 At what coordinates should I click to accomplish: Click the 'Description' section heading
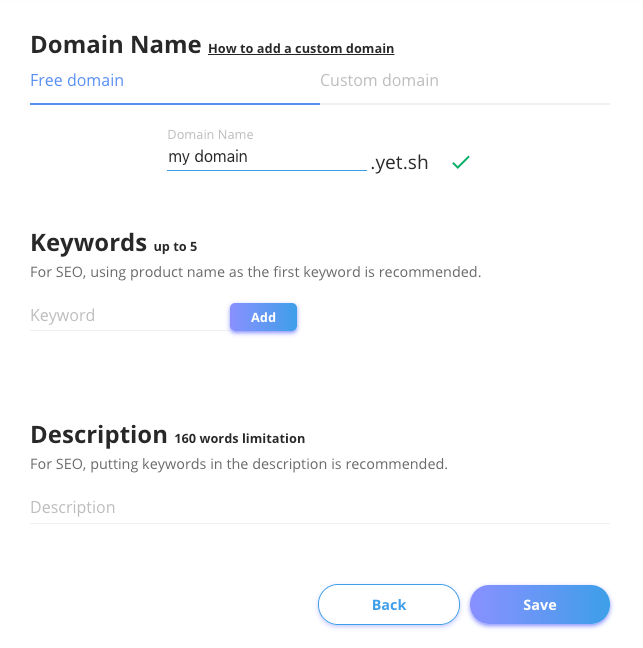click(x=98, y=435)
